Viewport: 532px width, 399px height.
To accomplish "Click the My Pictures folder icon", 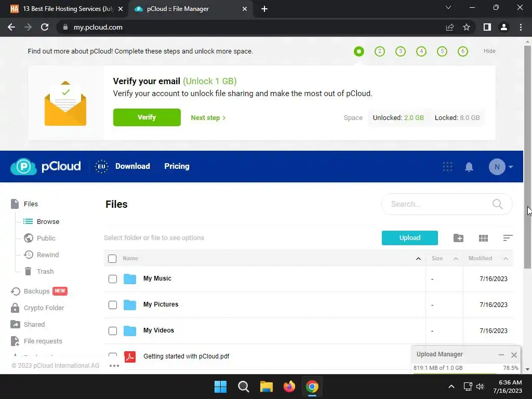I will 129,304.
